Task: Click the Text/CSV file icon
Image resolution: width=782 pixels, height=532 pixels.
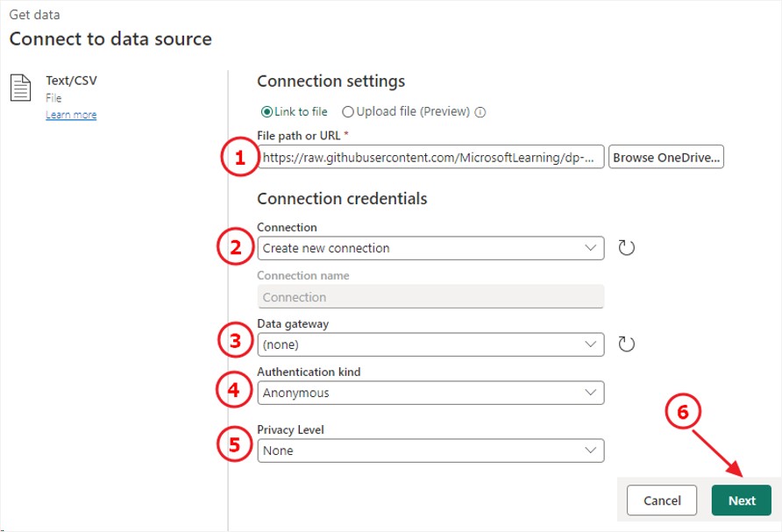Action: click(21, 88)
